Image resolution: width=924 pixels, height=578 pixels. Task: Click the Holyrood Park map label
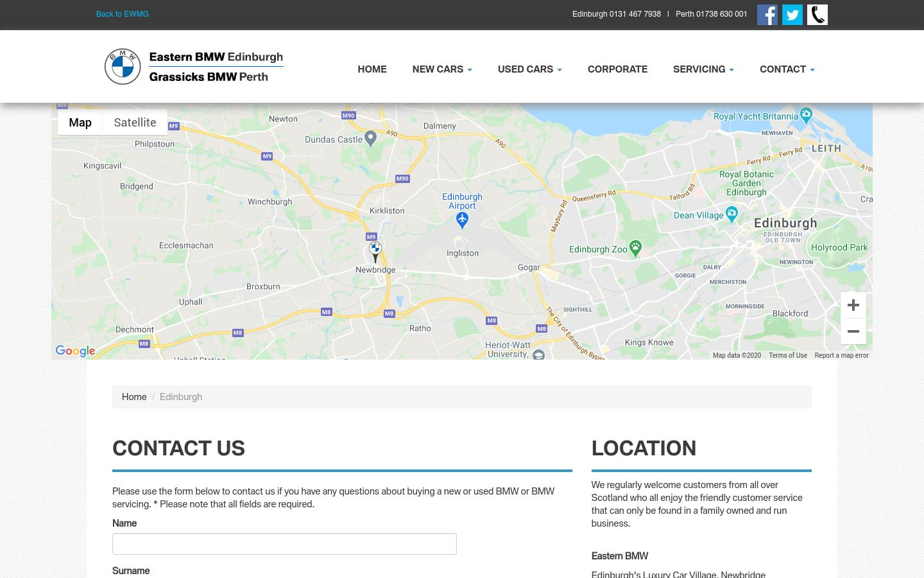tap(839, 247)
